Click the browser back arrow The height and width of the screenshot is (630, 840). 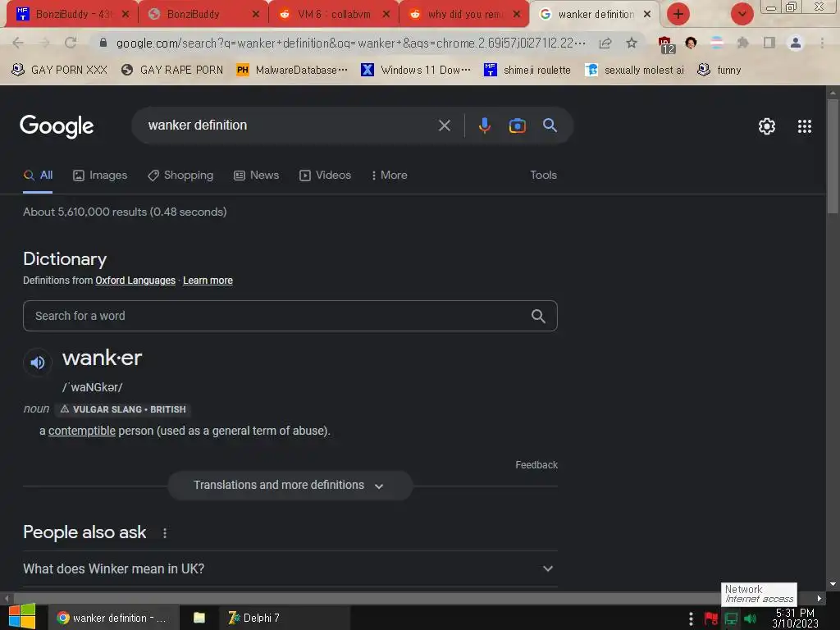pos(18,43)
